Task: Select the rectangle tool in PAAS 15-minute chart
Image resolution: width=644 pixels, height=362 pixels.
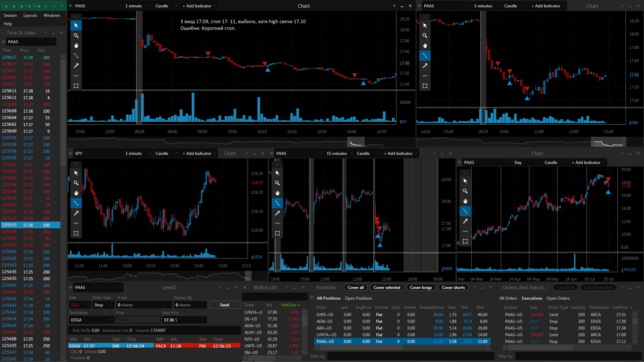Action: tap(277, 233)
